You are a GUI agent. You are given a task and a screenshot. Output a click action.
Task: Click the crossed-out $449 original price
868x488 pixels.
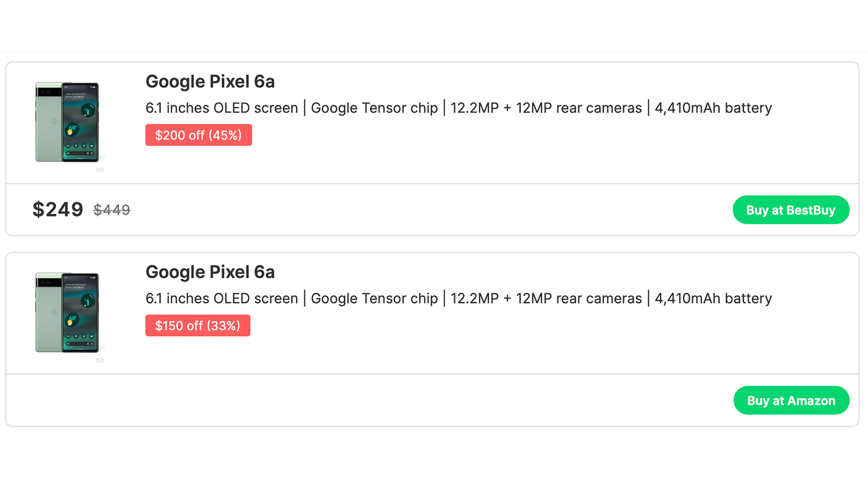click(x=112, y=210)
